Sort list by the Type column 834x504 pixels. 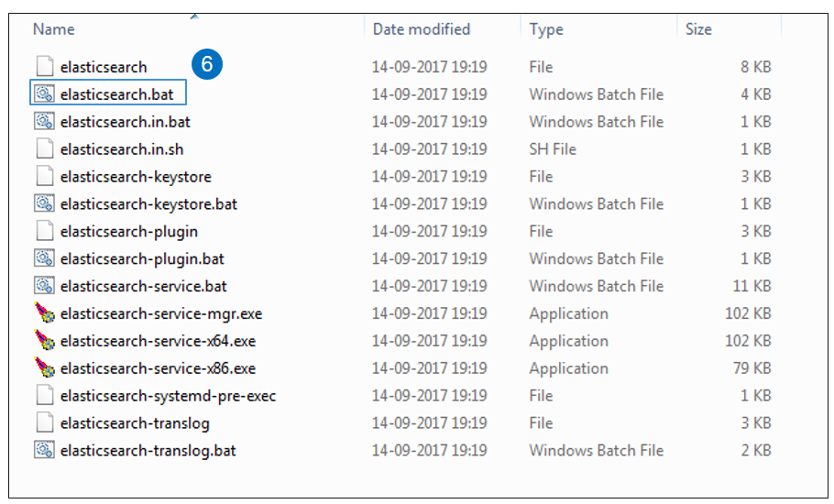click(546, 29)
